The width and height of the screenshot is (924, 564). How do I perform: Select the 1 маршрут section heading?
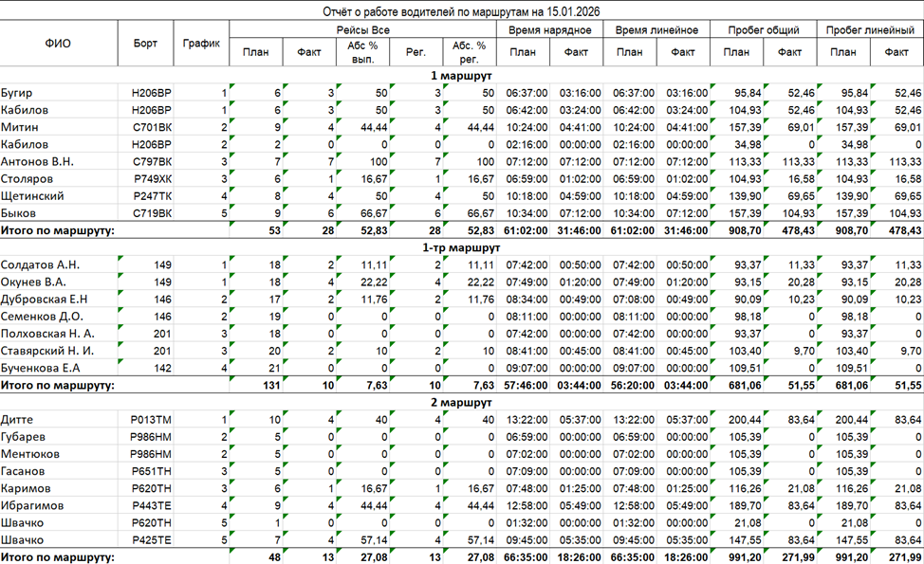click(462, 76)
